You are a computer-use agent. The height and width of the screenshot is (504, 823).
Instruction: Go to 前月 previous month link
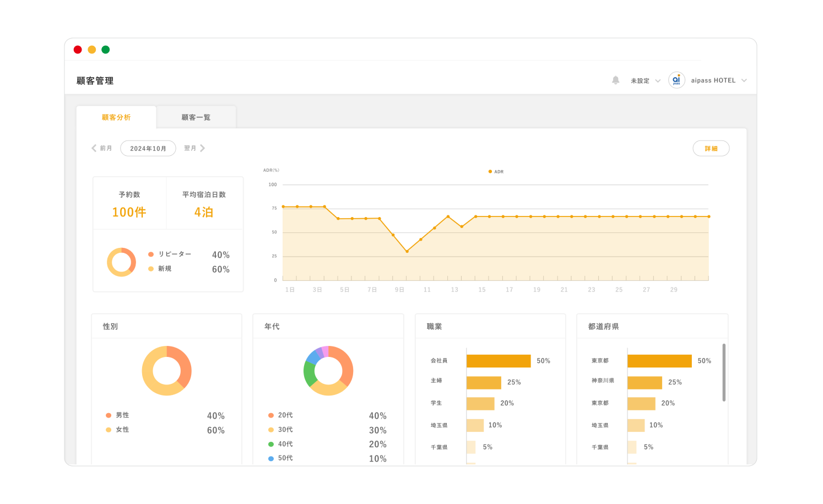pos(106,148)
